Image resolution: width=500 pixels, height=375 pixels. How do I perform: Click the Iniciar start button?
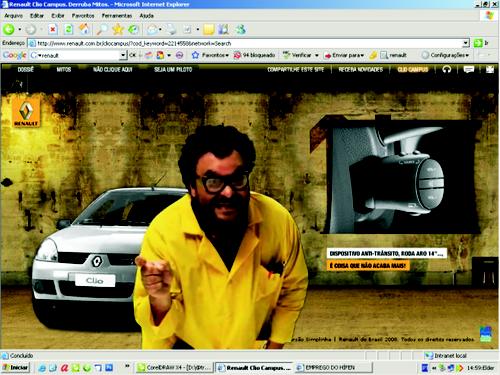(16, 368)
